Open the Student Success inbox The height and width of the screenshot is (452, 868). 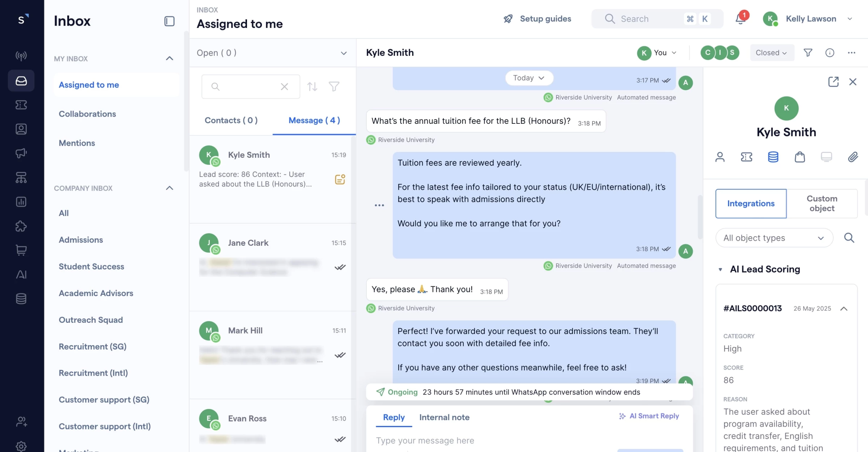point(91,266)
